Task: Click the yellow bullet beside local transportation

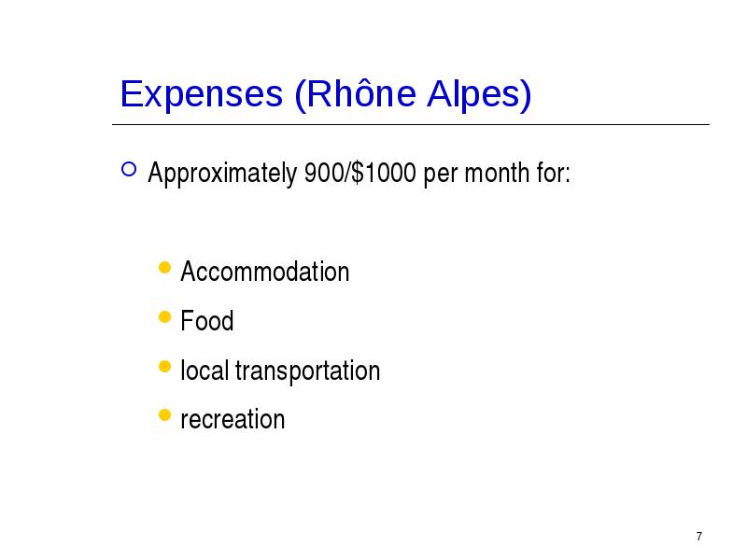Action: [x=164, y=367]
